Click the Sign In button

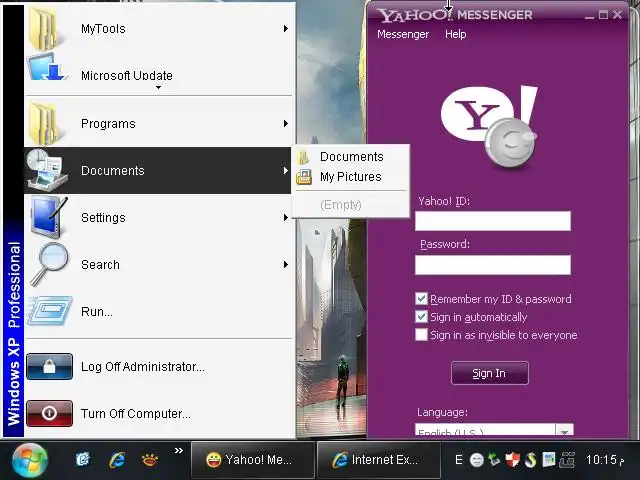[x=489, y=373]
